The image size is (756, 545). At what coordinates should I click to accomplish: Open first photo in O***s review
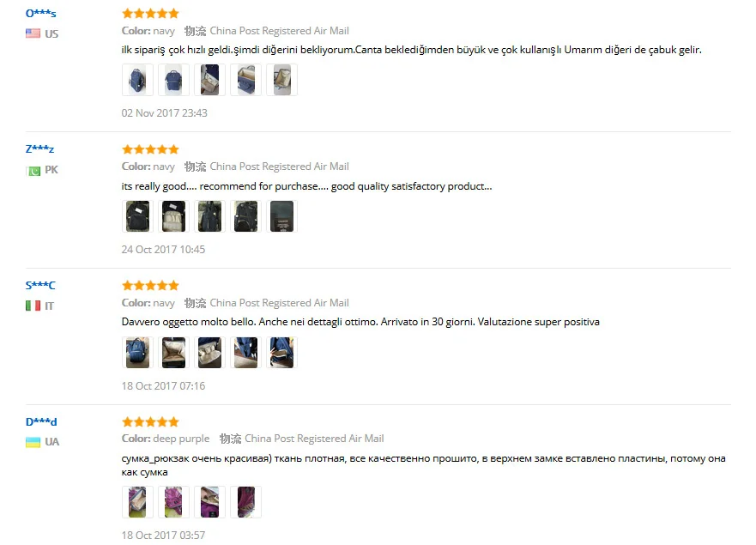point(137,80)
